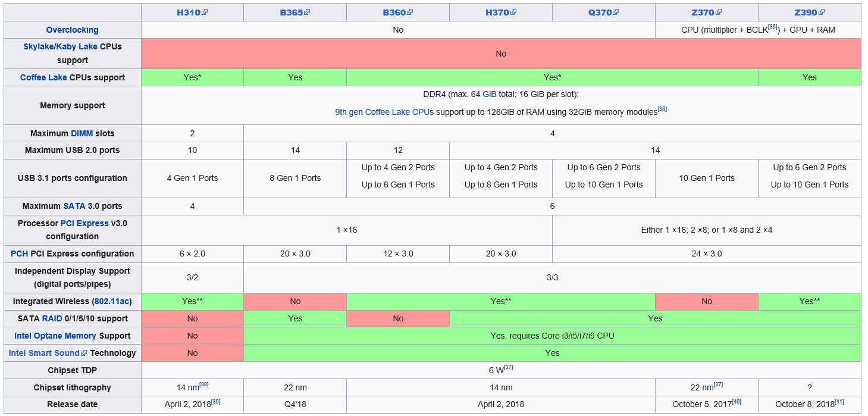Click the 'Release date' row header
Image resolution: width=868 pixels, height=416 pixels.
[73, 404]
